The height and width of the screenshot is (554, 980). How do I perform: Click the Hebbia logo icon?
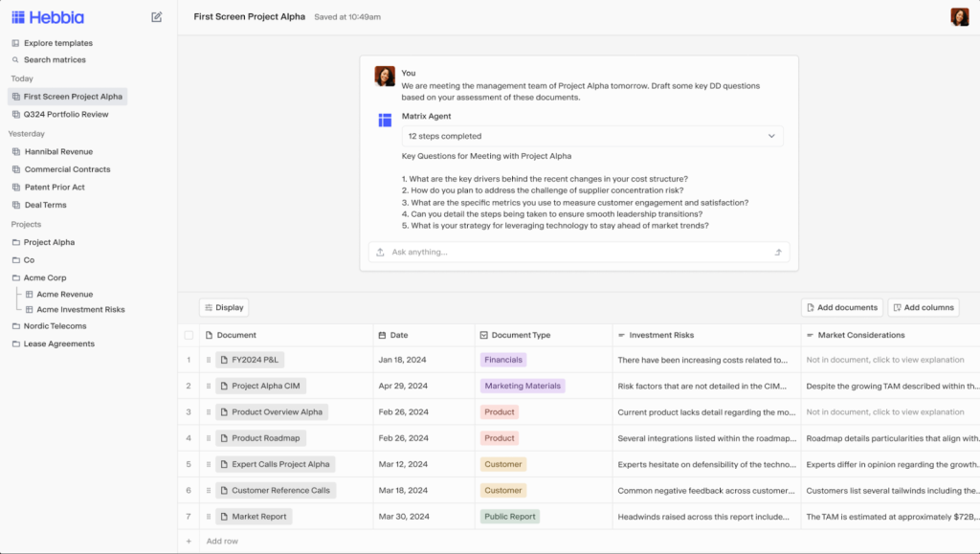click(x=18, y=17)
